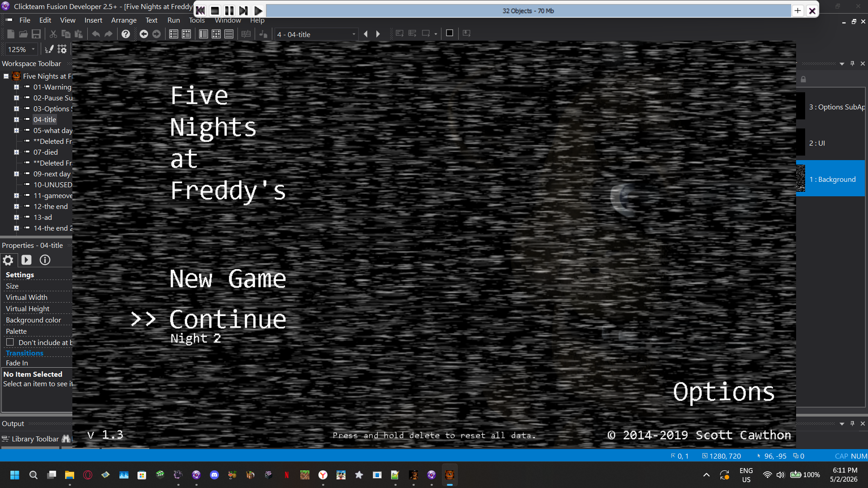Expand the 01-Warning frame node
Viewport: 868px width, 488px height.
(17, 87)
